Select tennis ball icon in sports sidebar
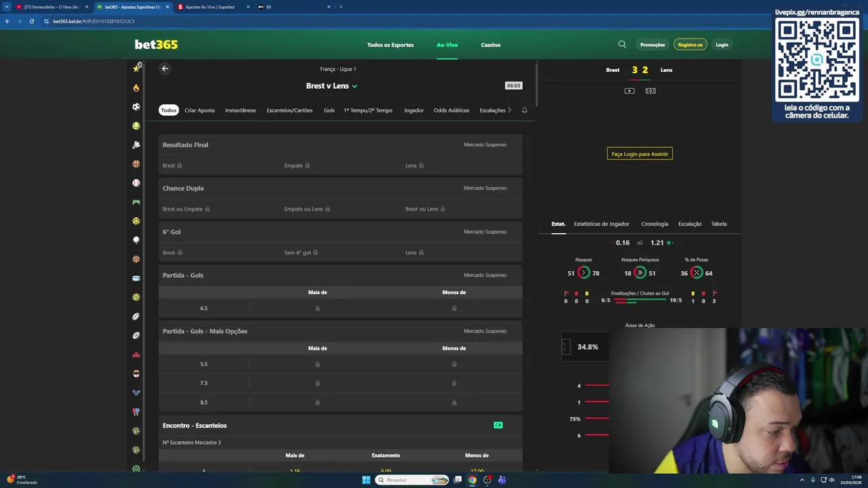The height and width of the screenshot is (488, 868). (136, 125)
